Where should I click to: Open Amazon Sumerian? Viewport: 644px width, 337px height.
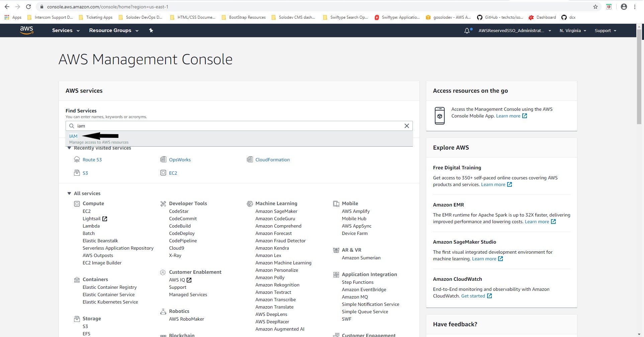361,258
